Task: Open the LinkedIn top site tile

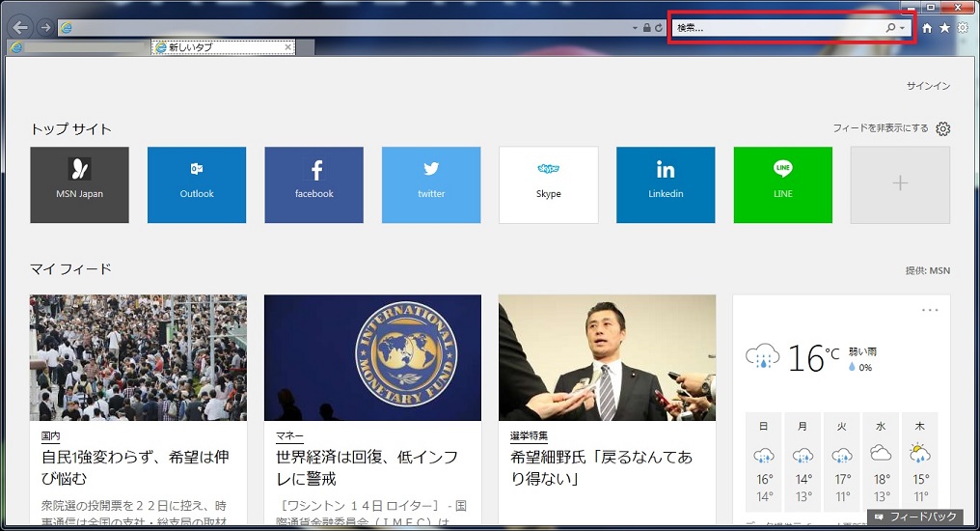Action: click(x=666, y=185)
